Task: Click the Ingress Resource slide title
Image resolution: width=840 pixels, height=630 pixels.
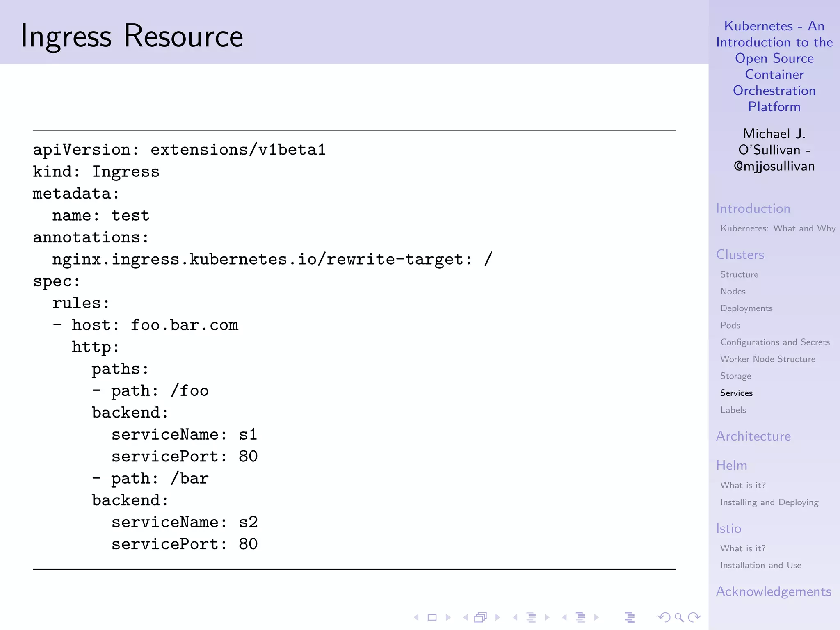Action: click(132, 36)
